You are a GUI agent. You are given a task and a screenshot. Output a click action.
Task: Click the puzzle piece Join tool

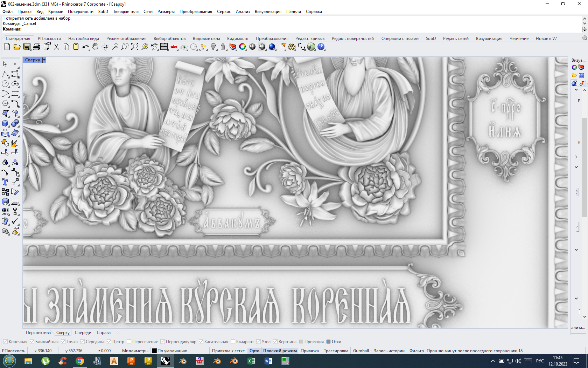[x=5, y=143]
